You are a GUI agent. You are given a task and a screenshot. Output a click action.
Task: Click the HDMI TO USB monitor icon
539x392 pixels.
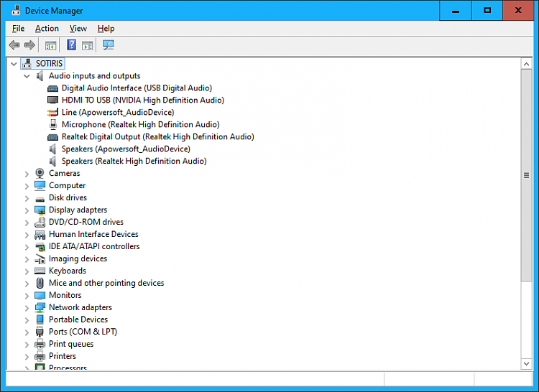pyautogui.click(x=52, y=101)
